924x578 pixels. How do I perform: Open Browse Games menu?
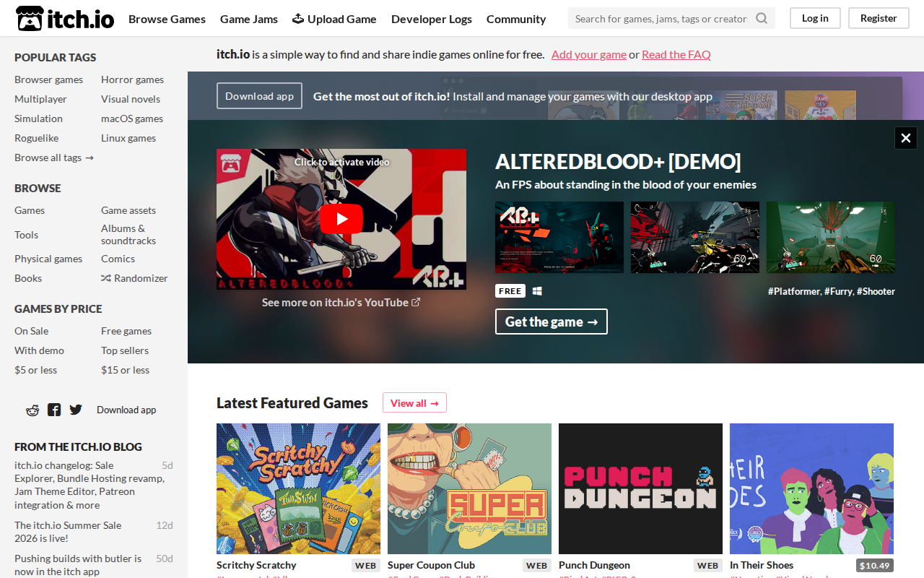pyautogui.click(x=167, y=19)
